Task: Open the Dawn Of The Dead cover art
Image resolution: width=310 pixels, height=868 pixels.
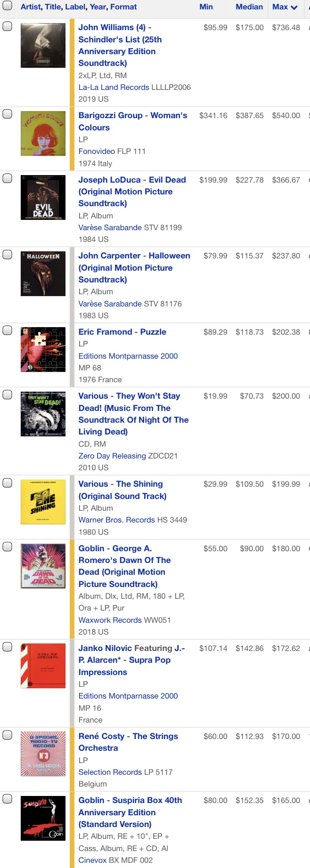Action: (43, 566)
